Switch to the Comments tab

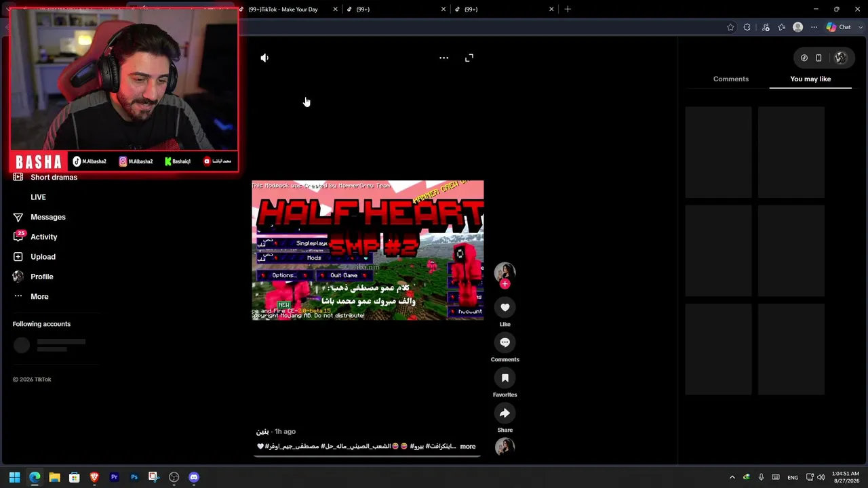tap(731, 79)
